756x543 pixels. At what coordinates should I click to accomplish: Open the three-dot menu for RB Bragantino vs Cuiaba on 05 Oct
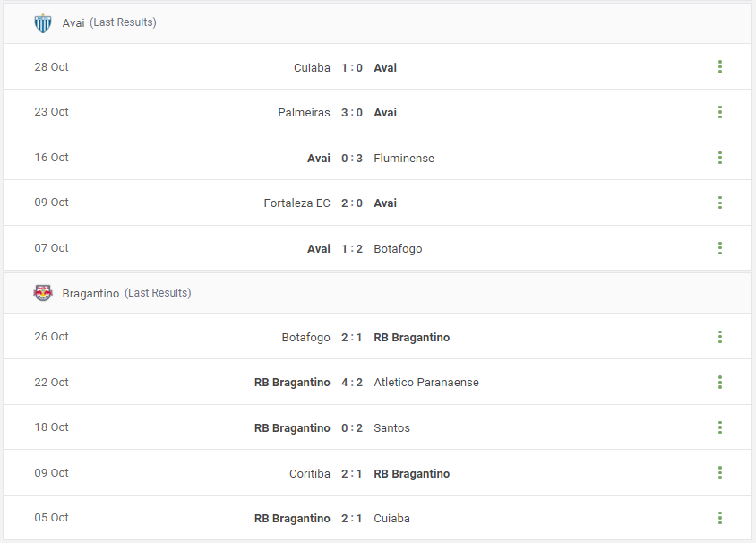(720, 518)
